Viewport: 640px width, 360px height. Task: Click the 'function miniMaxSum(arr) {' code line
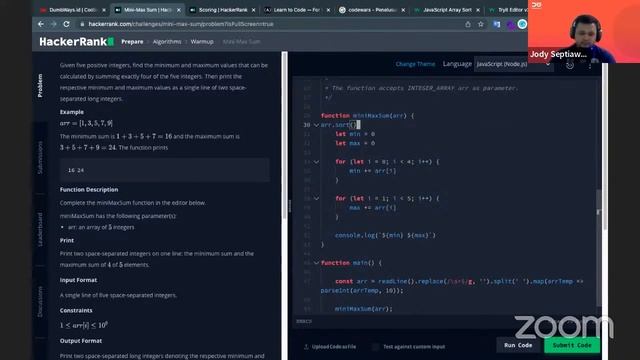pos(367,116)
